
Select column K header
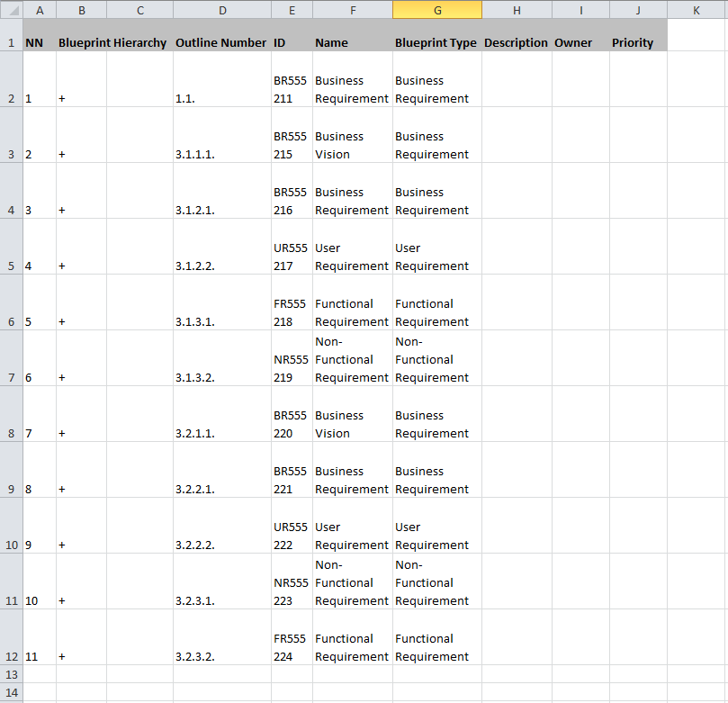click(x=697, y=10)
